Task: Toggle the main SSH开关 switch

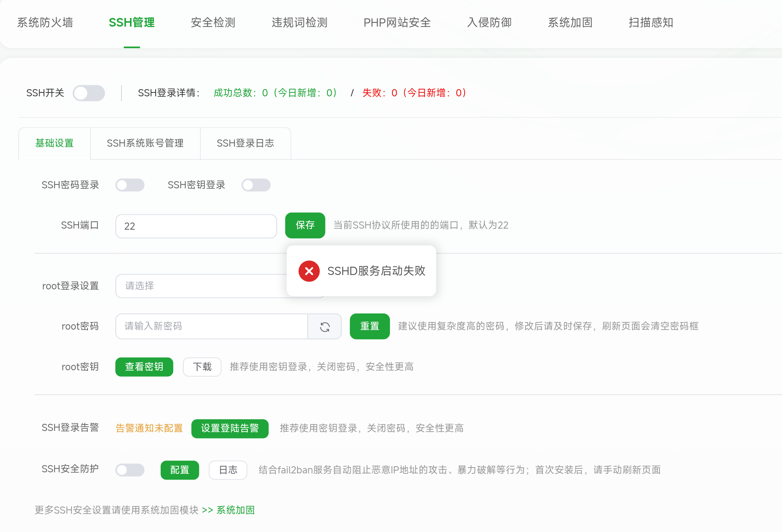Action: [88, 93]
